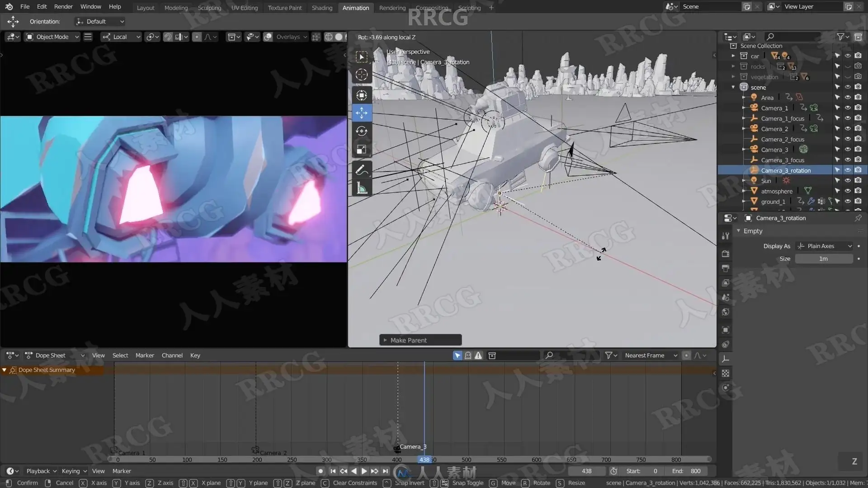Viewport: 868px width, 488px height.
Task: Select the Rotate tool in viewport toolbar
Action: pos(361,131)
